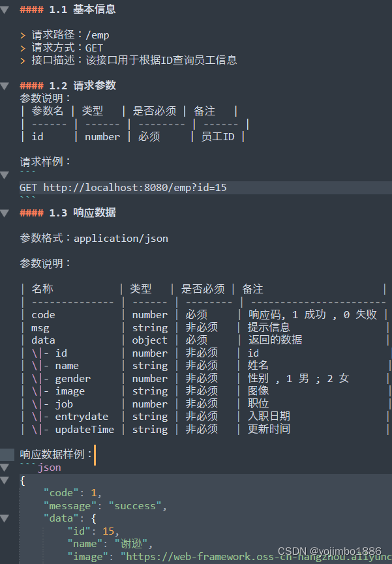The image size is (392, 564).
Task: Click the code row name cell
Action: click(43, 315)
